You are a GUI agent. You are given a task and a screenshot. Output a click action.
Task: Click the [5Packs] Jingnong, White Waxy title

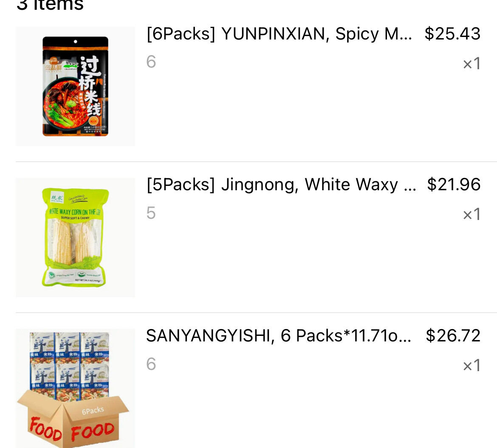[281, 185]
